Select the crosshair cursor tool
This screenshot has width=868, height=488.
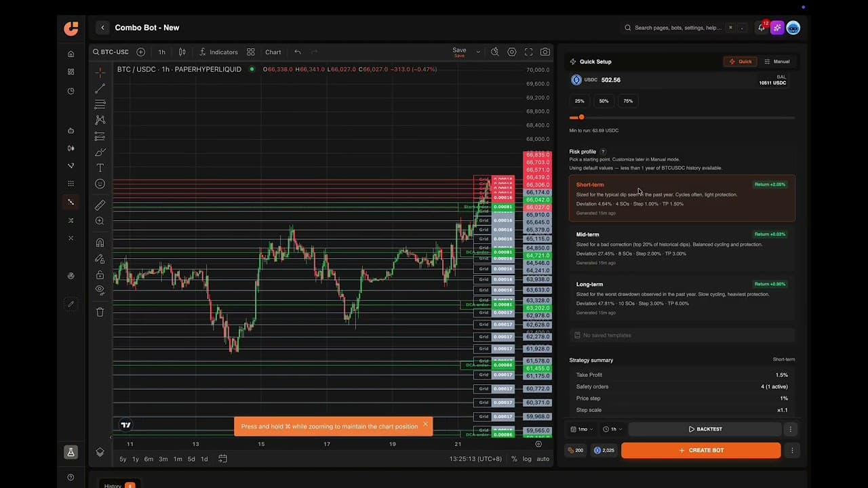(100, 73)
